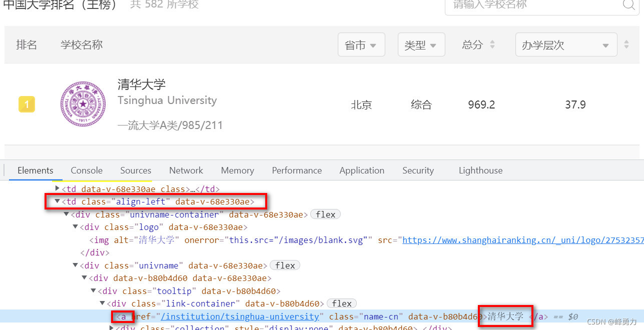Viewport: 644px width, 330px height.
Task: Collapse the div class tooltip node
Action: click(94, 291)
